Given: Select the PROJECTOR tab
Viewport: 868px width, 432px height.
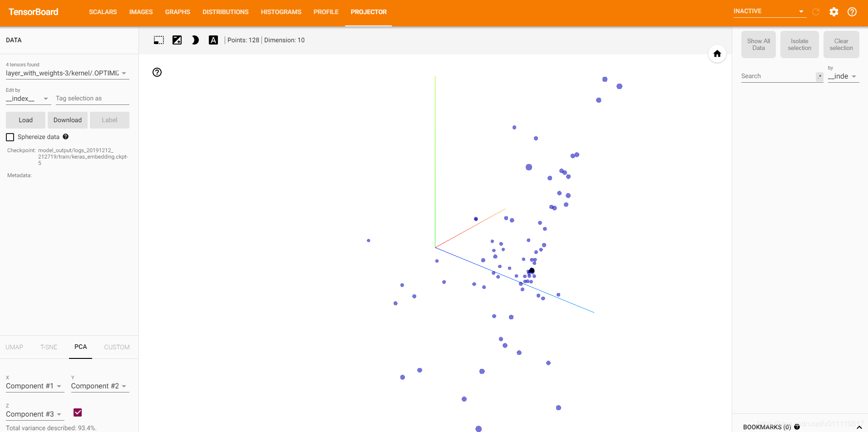Looking at the screenshot, I should pos(369,12).
